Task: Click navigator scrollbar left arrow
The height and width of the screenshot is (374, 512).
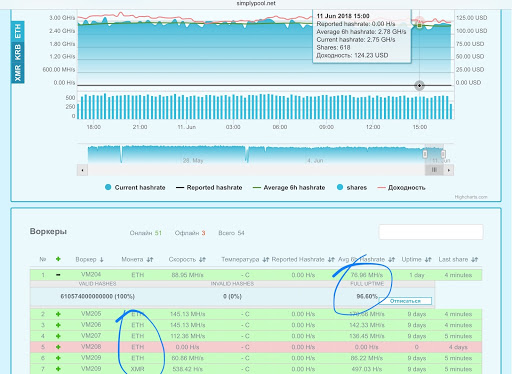Action: [82, 170]
